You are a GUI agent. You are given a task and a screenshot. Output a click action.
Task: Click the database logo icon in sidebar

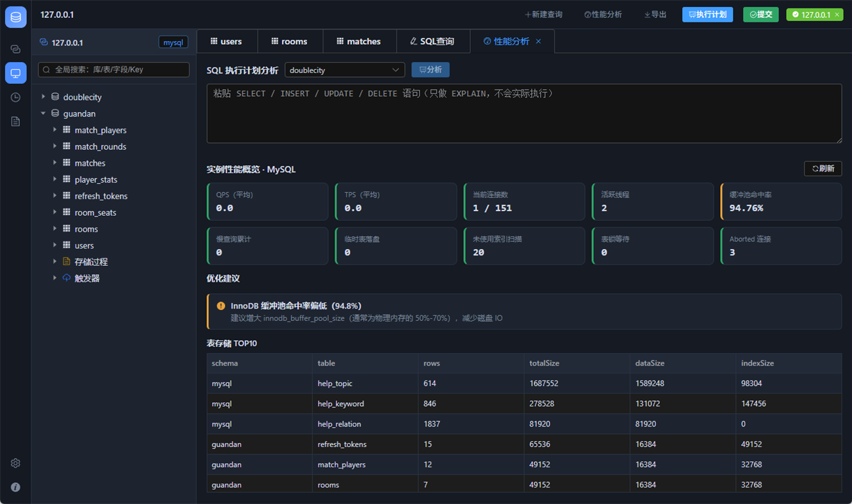15,17
